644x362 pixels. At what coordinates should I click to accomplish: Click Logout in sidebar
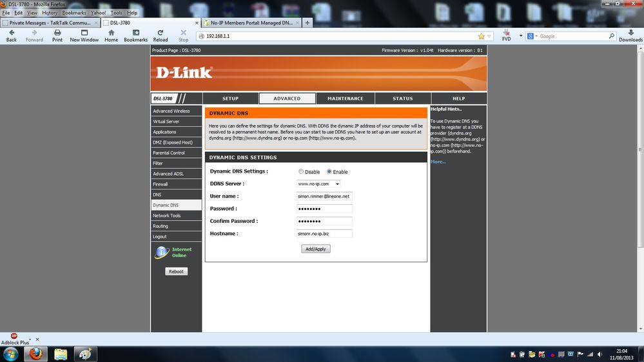click(176, 236)
